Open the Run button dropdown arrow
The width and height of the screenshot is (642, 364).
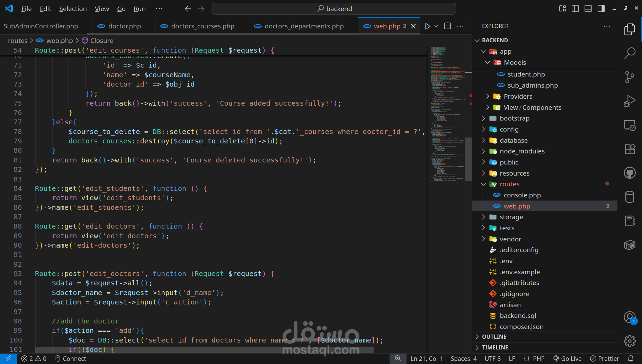(x=436, y=26)
